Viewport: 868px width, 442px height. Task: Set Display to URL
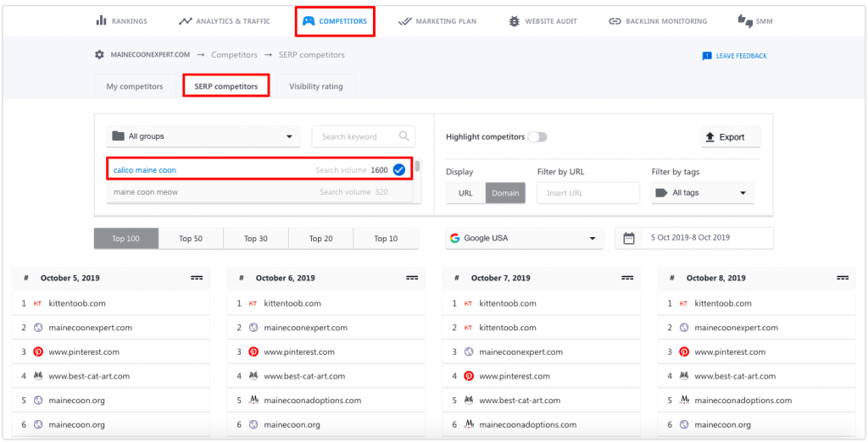click(465, 193)
